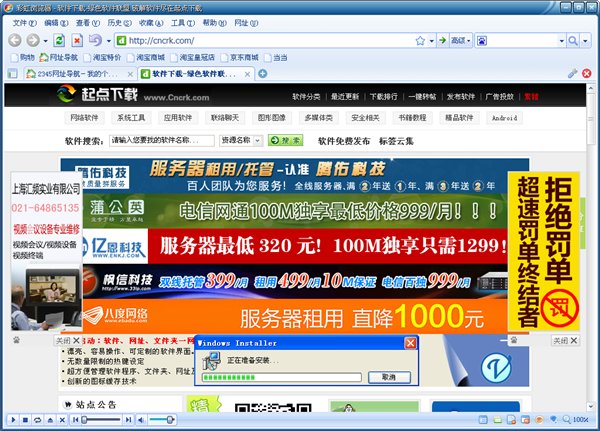Image resolution: width=600 pixels, height=431 pixels.
Task: Expand the search box history dropdown
Action: (561, 41)
